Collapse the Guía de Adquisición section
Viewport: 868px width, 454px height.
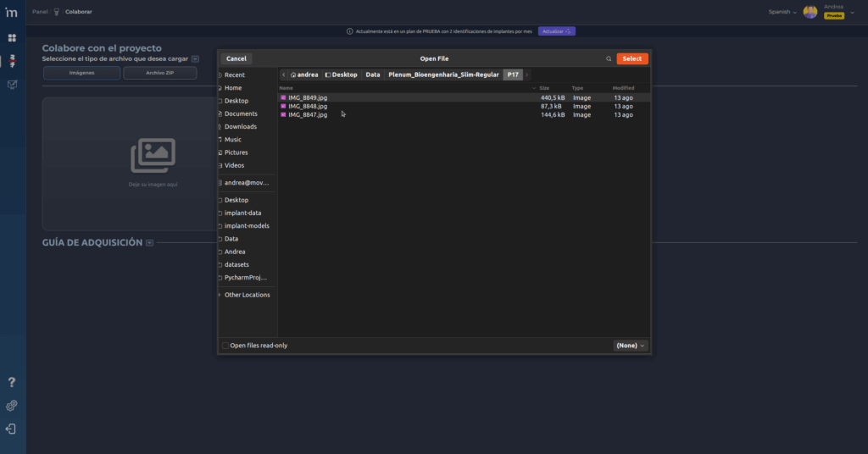(149, 243)
